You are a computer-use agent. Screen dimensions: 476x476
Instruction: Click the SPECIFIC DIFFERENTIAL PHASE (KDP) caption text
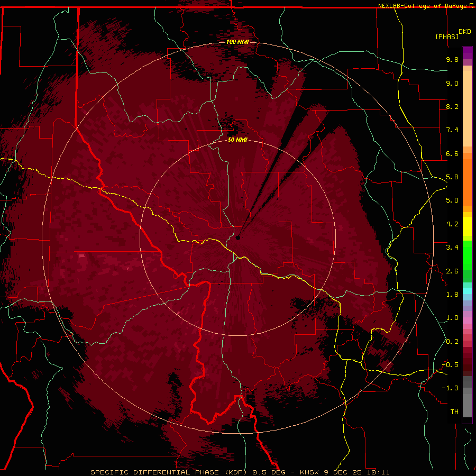coord(170,472)
